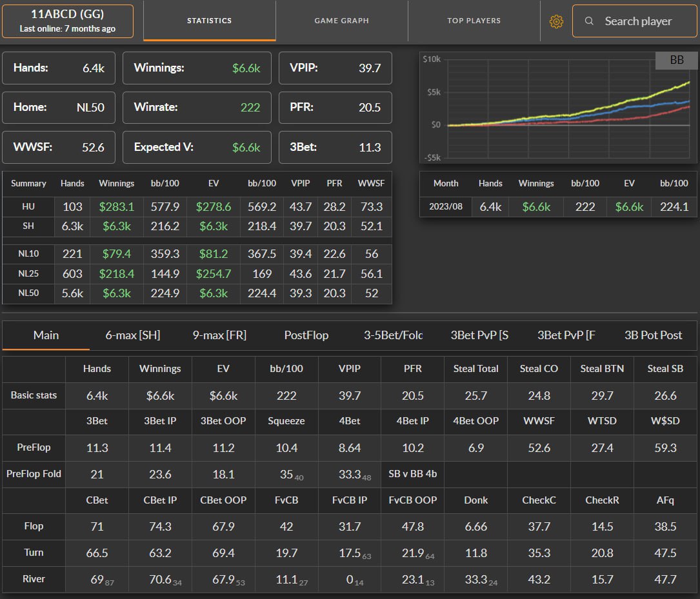Image resolution: width=700 pixels, height=599 pixels.
Task: Click the 11ABCD (GG) player badge
Action: click(68, 21)
